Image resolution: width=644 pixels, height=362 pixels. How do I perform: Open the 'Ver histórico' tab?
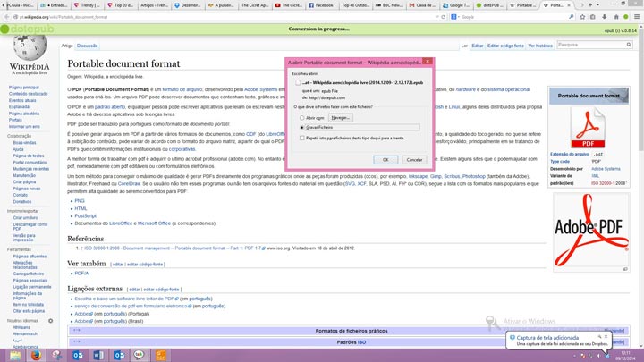(540, 46)
